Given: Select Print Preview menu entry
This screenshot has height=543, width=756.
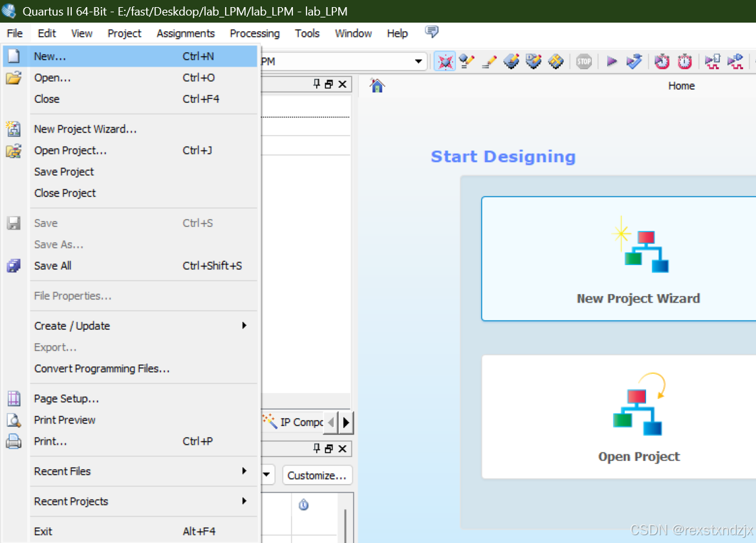Looking at the screenshot, I should pyautogui.click(x=130, y=420).
